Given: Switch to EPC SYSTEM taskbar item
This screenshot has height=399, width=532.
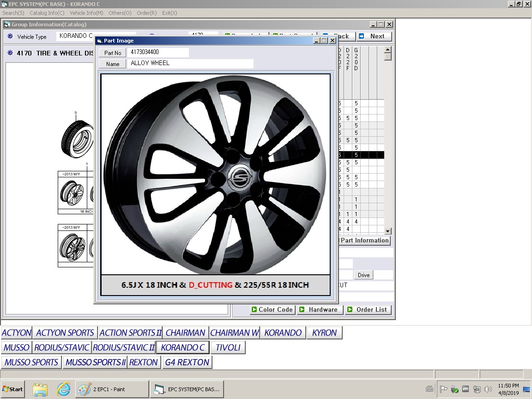Looking at the screenshot, I should (x=187, y=389).
